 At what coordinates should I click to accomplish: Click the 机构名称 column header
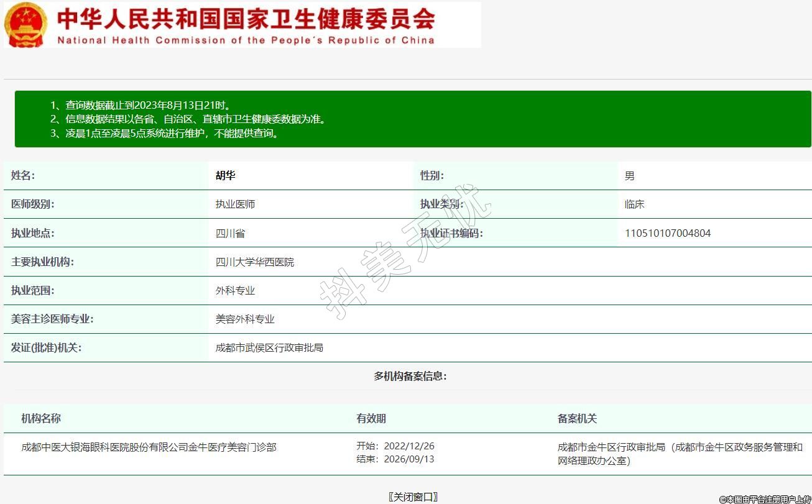pyautogui.click(x=41, y=419)
